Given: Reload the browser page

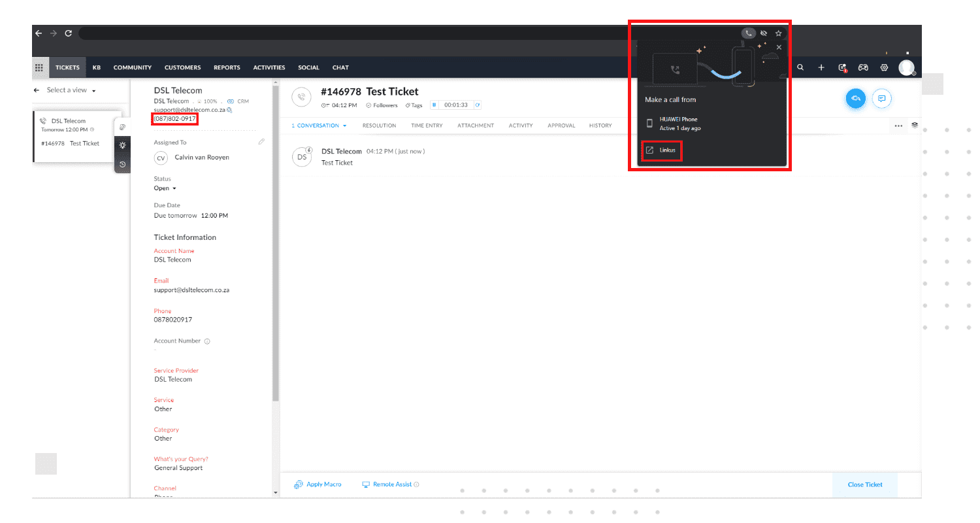Looking at the screenshot, I should [x=68, y=33].
